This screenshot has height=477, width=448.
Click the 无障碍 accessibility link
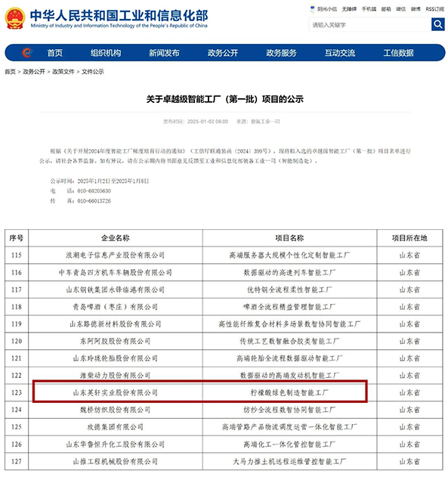(349, 9)
